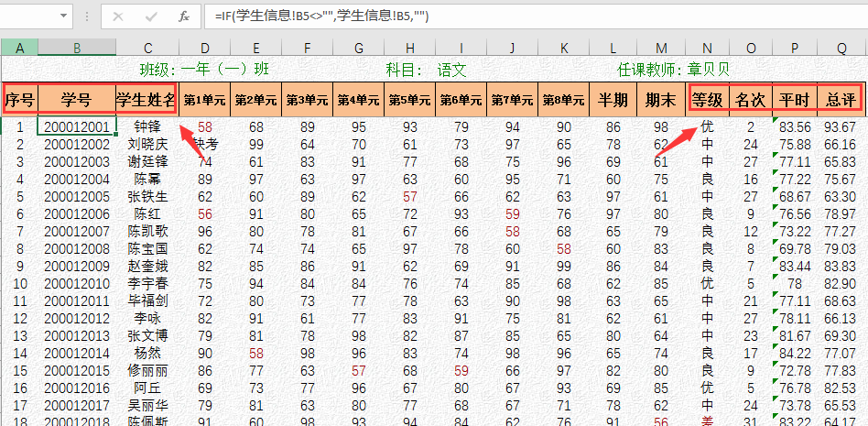Click the 第4单元 header cell
Image resolution: width=868 pixels, height=426 pixels.
click(x=359, y=100)
